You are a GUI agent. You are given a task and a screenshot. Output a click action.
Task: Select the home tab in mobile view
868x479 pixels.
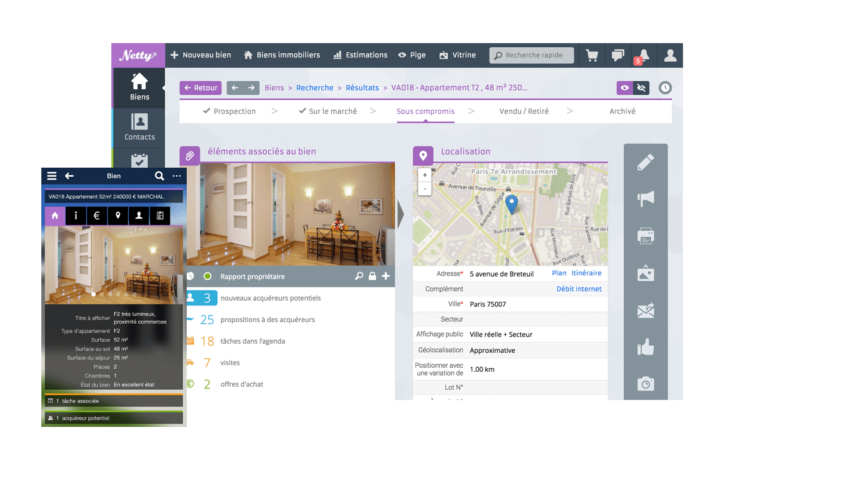(55, 216)
